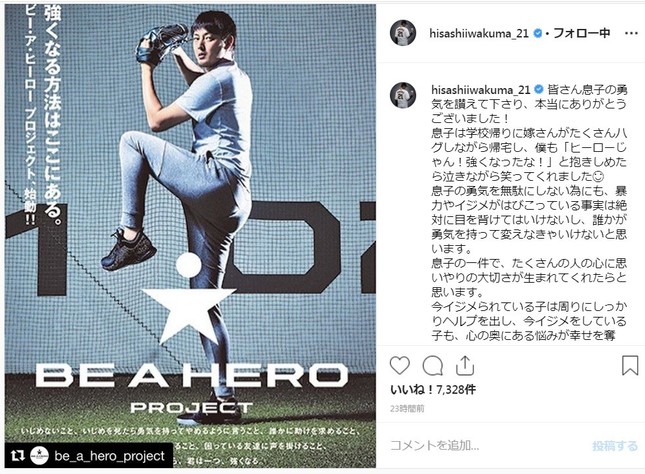This screenshot has width=645, height=474.
Task: Open hisashiiwakuma_21 username in the caption
Action: pos(480,90)
